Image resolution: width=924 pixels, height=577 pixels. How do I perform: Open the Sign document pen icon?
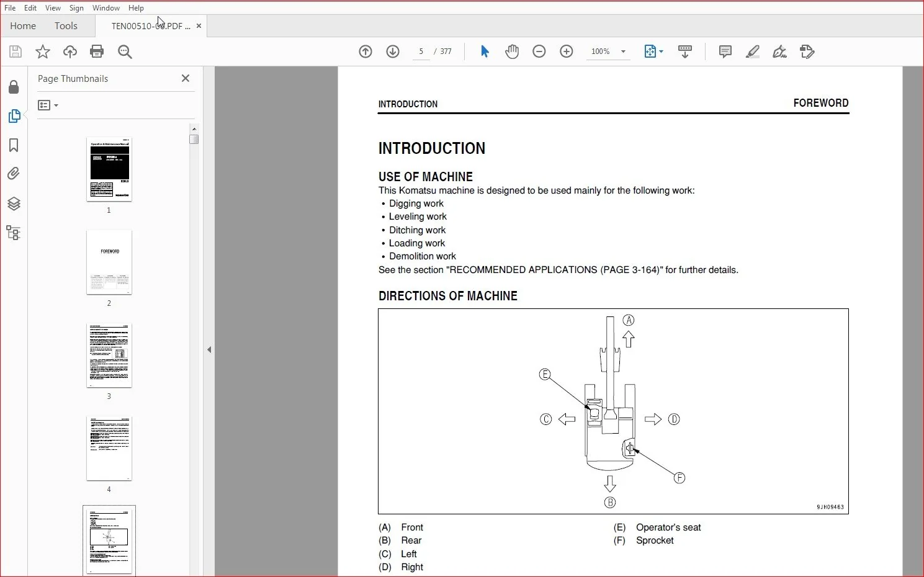point(779,51)
